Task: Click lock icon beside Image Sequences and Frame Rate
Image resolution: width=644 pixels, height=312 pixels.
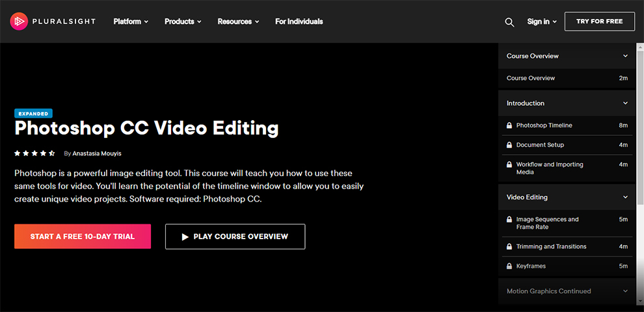Action: pos(509,219)
